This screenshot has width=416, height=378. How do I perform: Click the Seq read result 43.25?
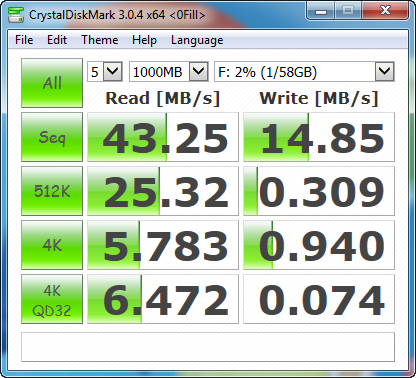point(163,137)
